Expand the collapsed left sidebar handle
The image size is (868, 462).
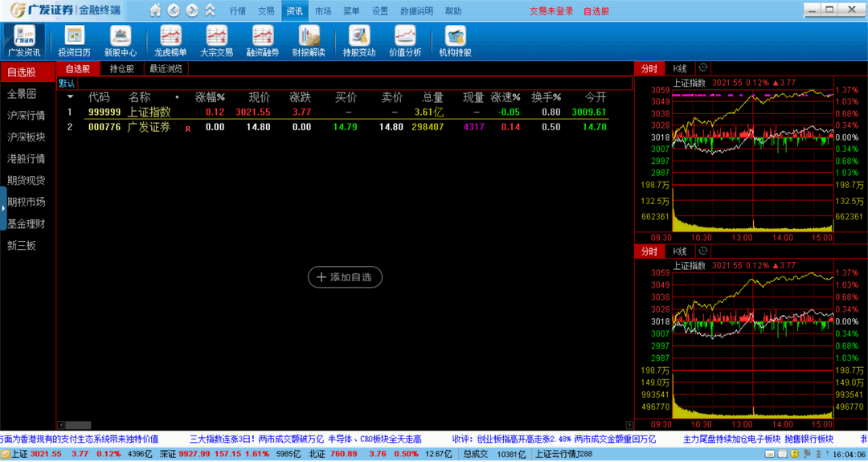point(3,208)
